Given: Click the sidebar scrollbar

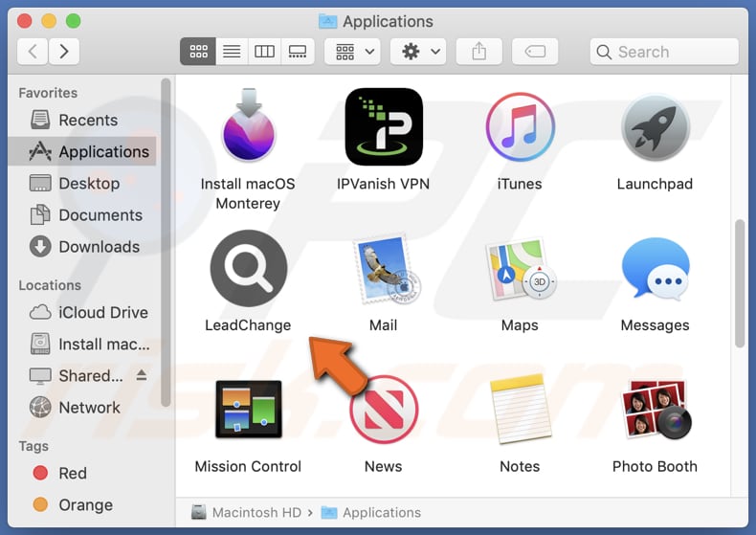Looking at the screenshot, I should pyautogui.click(x=166, y=242).
